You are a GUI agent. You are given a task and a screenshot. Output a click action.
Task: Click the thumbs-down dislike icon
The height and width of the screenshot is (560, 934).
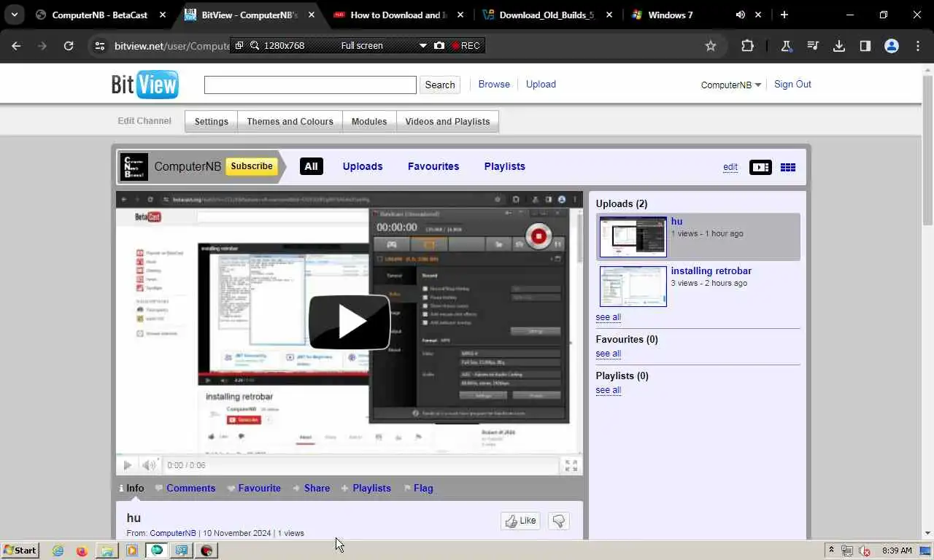point(558,521)
